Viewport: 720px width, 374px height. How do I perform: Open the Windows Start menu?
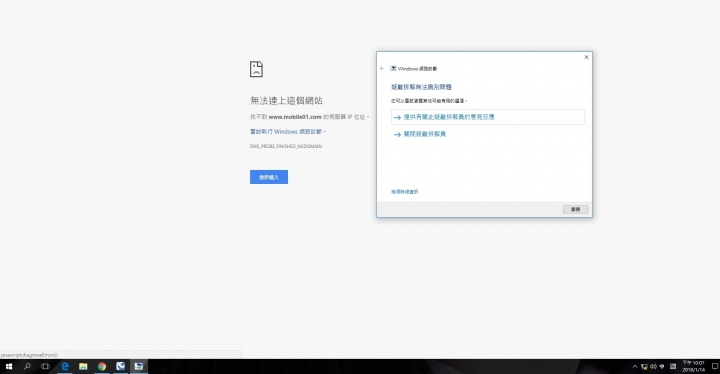[x=9, y=366]
